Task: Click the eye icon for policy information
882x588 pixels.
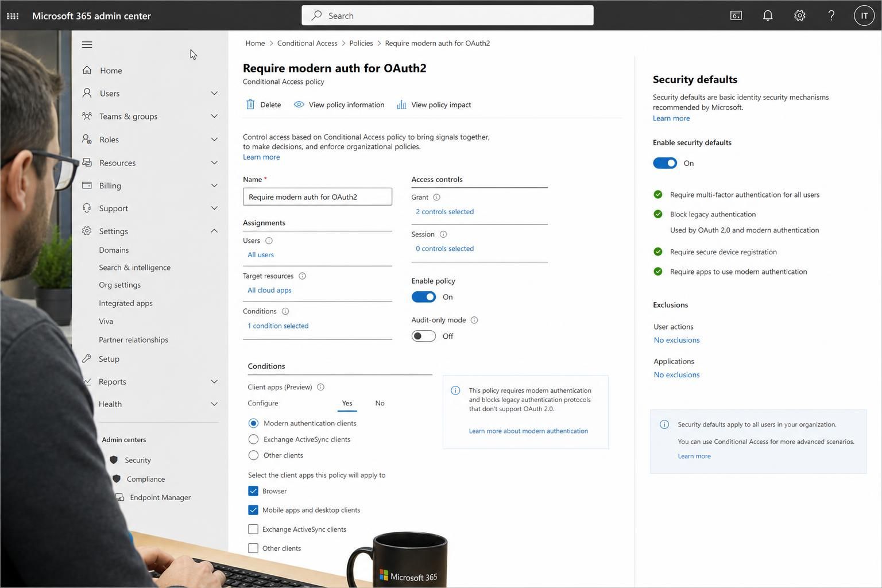Action: coord(299,105)
